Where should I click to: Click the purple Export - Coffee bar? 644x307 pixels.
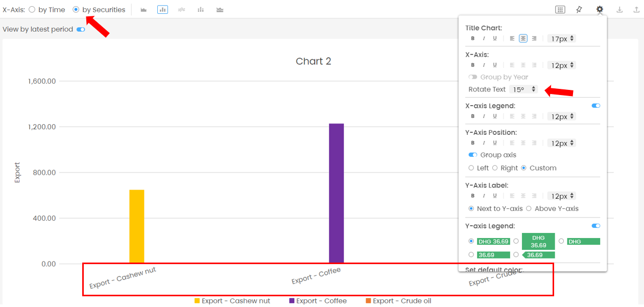[336, 193]
